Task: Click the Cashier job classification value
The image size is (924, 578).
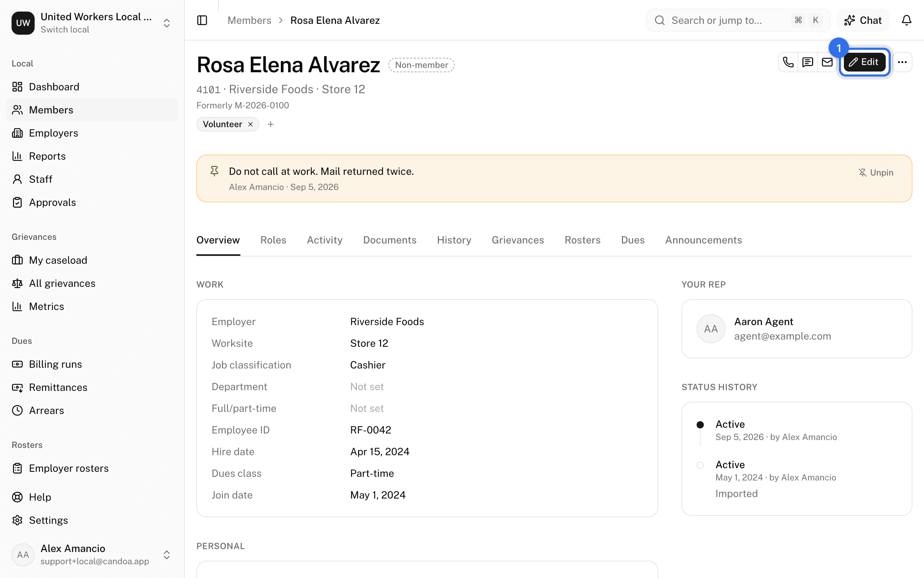Action: [x=367, y=365]
